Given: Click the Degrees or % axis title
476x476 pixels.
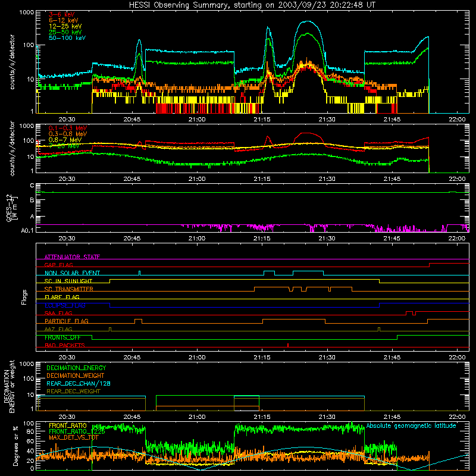Looking at the screenshot, I should (x=15, y=446).
